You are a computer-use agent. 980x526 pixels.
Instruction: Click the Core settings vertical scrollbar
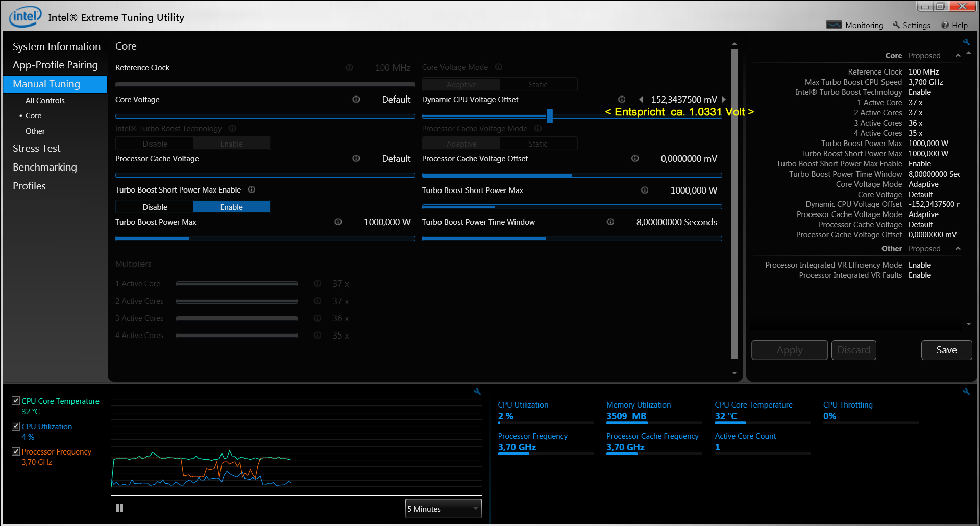tap(734, 204)
